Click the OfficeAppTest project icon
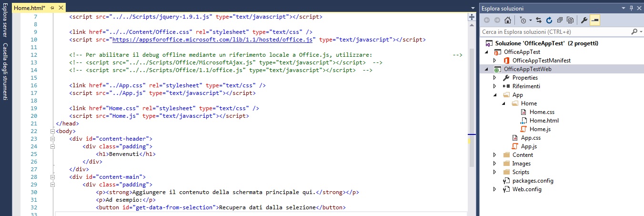The height and width of the screenshot is (216, 644). point(498,52)
